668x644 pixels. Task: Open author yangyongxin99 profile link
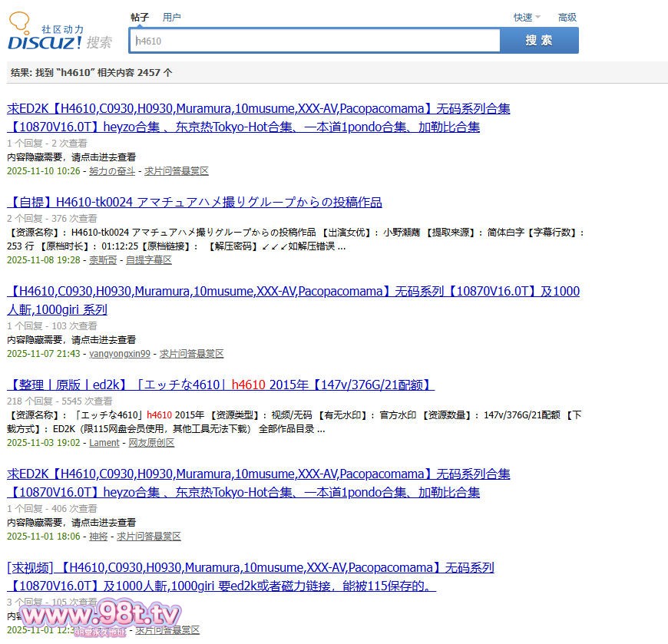(120, 354)
